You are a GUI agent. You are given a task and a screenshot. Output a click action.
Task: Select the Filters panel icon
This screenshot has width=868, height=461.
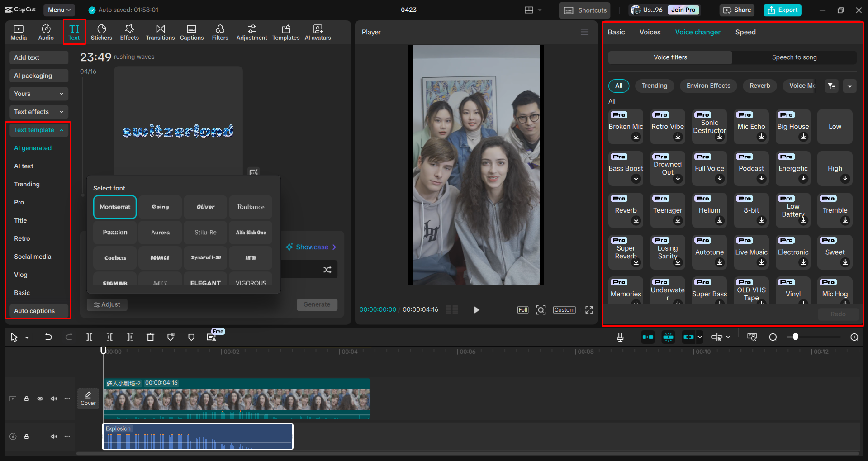click(x=220, y=32)
